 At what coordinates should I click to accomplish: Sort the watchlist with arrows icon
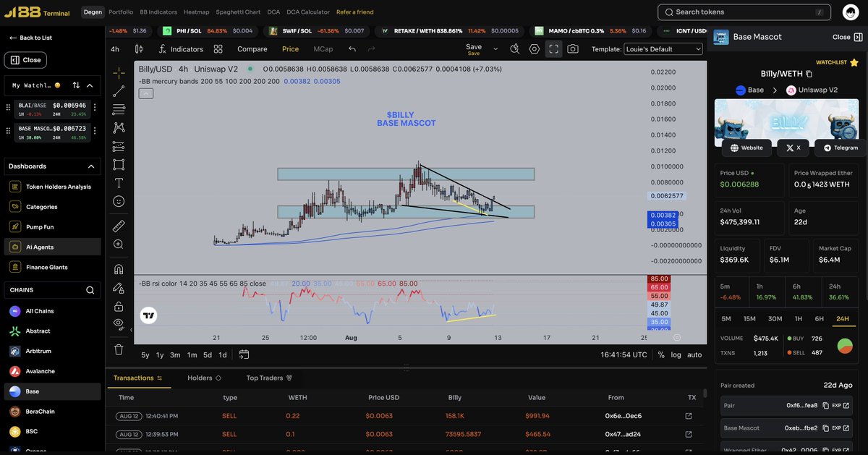pos(76,85)
